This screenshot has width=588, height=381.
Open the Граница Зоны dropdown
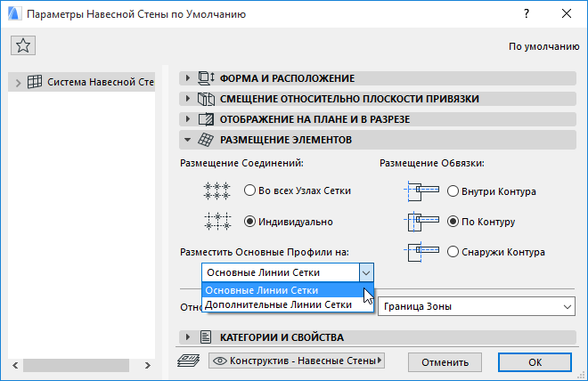[x=476, y=307]
